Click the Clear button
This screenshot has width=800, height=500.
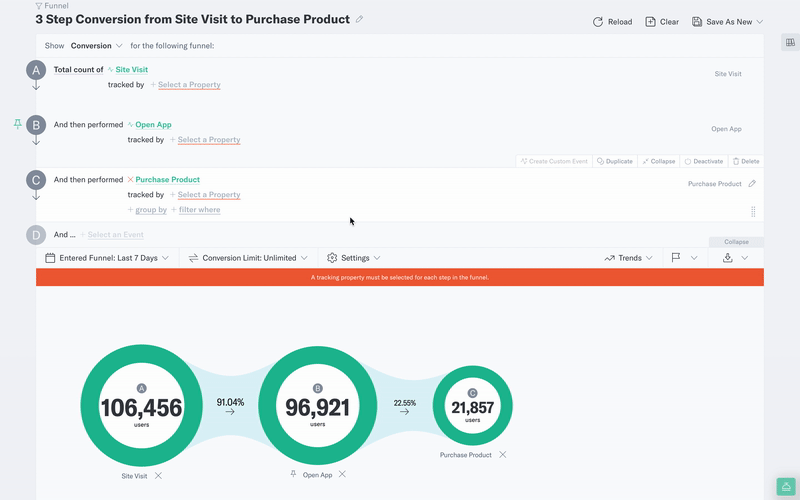click(662, 22)
